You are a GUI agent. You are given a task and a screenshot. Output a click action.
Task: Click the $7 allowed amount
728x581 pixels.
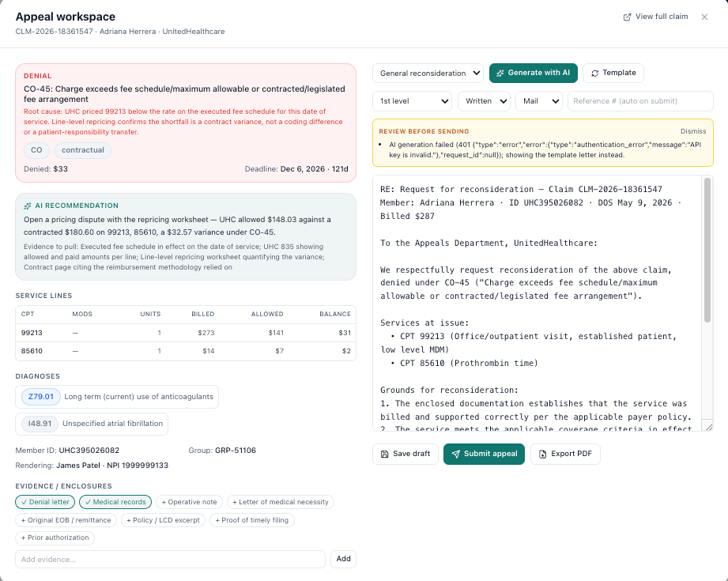pos(279,351)
